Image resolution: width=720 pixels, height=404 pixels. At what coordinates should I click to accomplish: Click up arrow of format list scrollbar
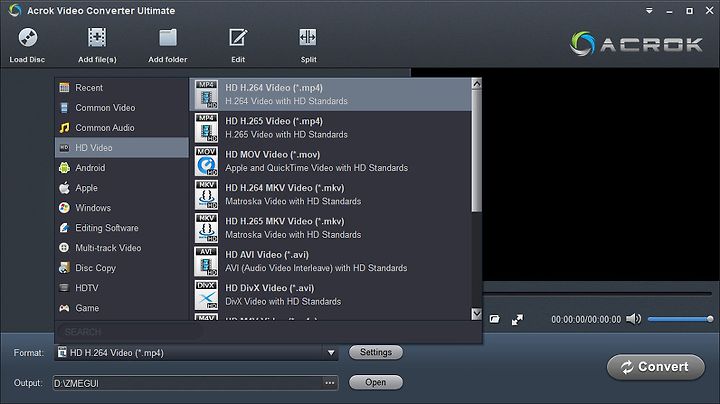click(477, 84)
